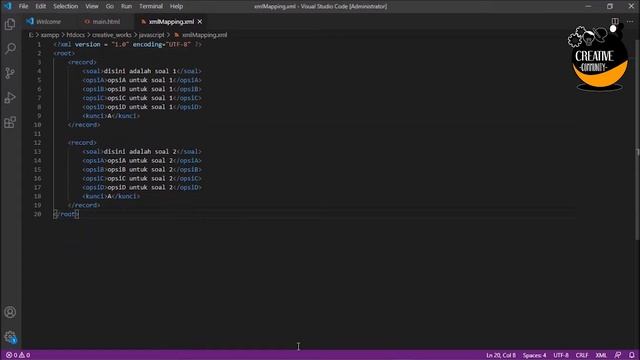Click javascript in the breadcrumb
This screenshot has width=640, height=360.
[151, 35]
